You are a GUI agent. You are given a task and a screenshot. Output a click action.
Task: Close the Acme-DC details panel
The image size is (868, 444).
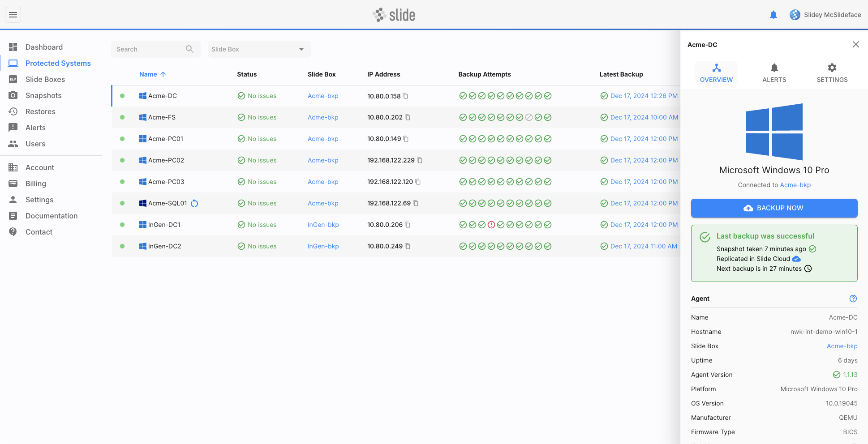pyautogui.click(x=856, y=44)
